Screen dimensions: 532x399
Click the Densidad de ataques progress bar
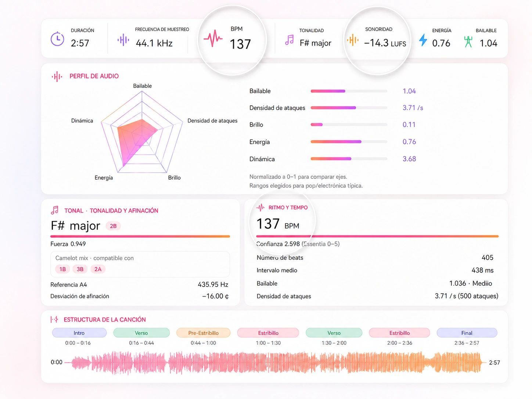pyautogui.click(x=349, y=108)
